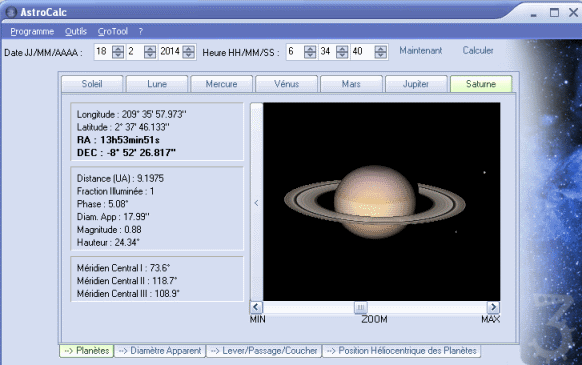Increase the hour value with up arrow
Image resolution: width=582 pixels, height=365 pixels.
pos(310,49)
